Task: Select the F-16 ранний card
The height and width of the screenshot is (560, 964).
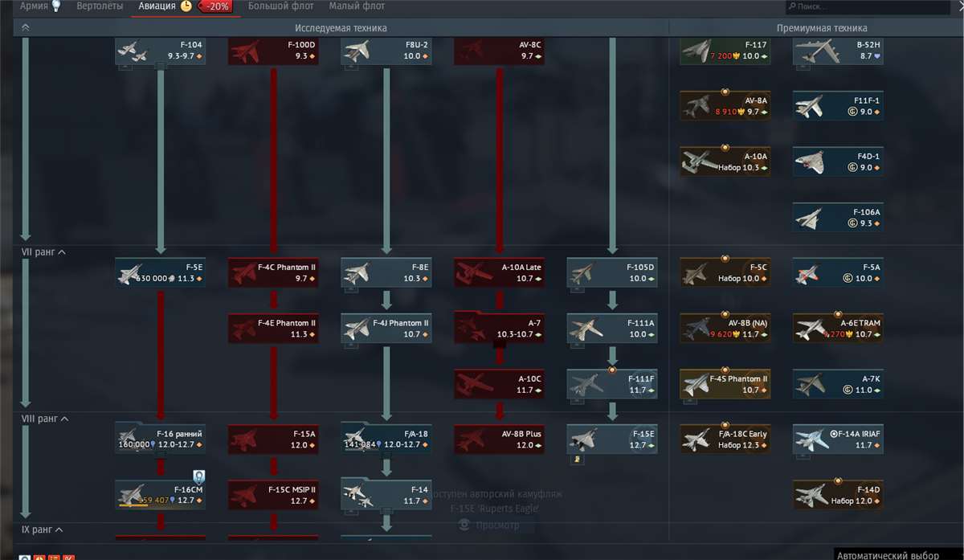Action: click(160, 439)
